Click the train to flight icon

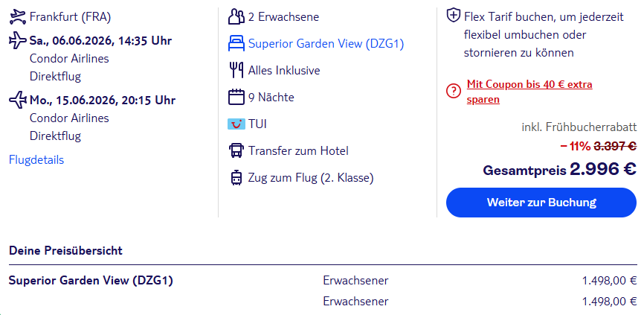236,177
